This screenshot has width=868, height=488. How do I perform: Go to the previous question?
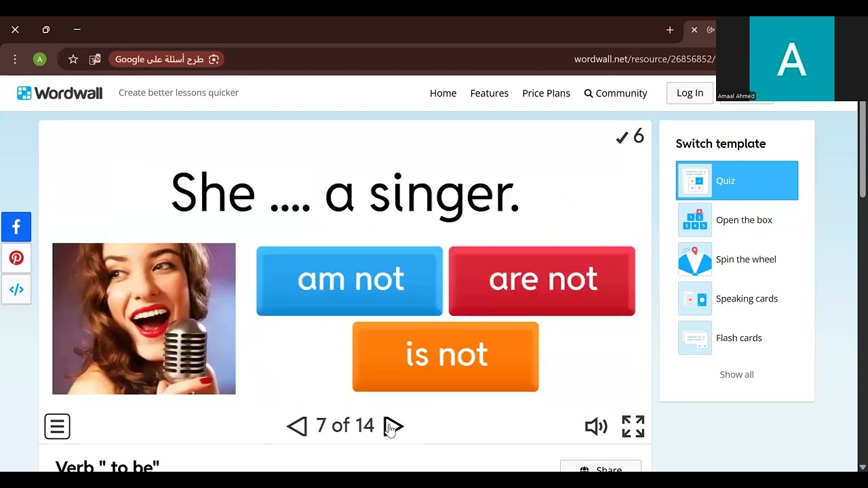coord(297,426)
